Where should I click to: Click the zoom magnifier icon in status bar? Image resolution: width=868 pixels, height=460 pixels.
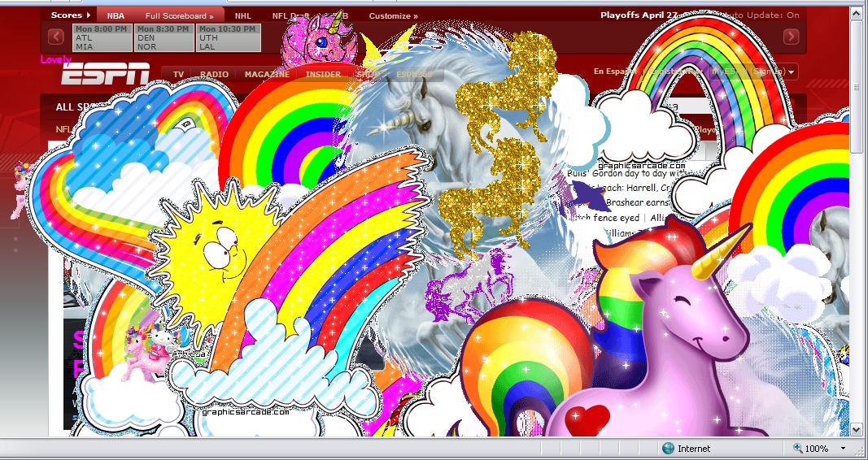796,448
